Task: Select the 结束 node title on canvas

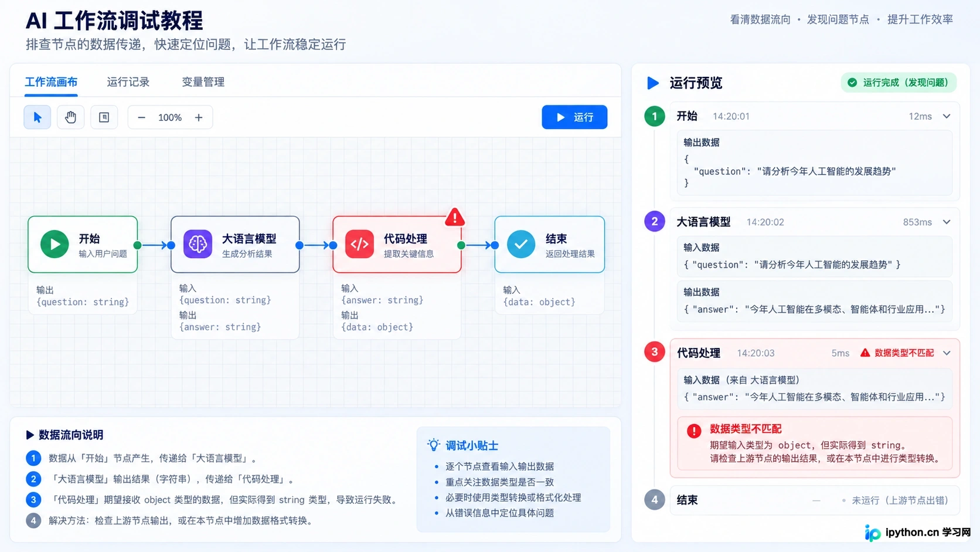Action: (x=556, y=239)
